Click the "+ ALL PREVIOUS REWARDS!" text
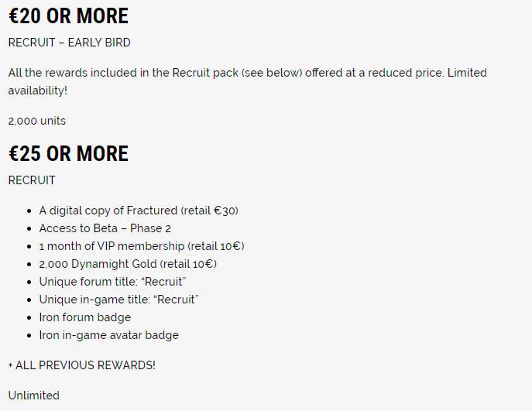Image resolution: width=532 pixels, height=411 pixels. point(81,365)
